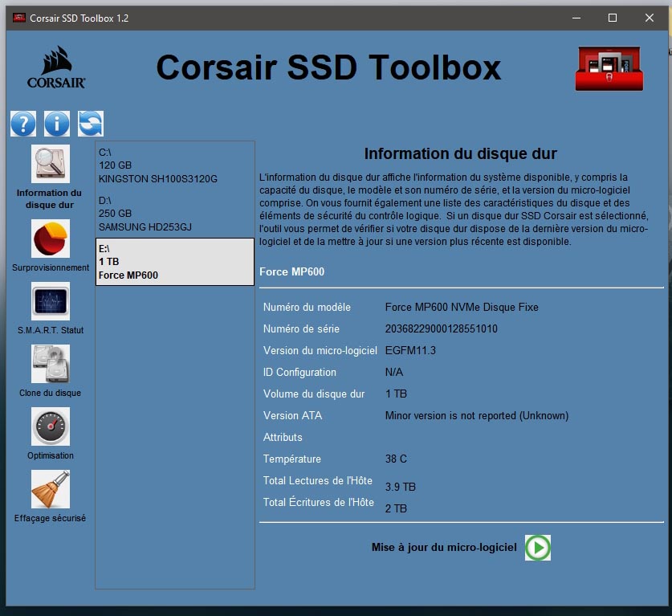Image resolution: width=672 pixels, height=616 pixels.
Task: Start firmware update with green play icon
Action: 538,548
